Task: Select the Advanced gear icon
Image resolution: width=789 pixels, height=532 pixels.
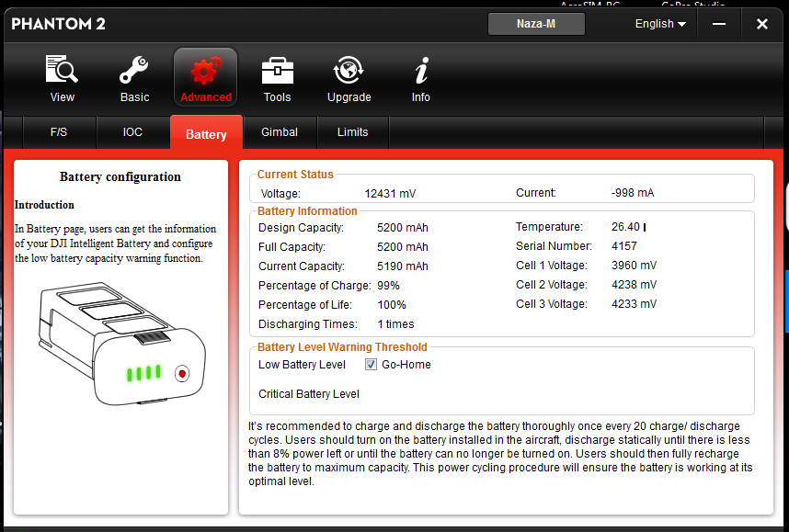Action: [206, 71]
